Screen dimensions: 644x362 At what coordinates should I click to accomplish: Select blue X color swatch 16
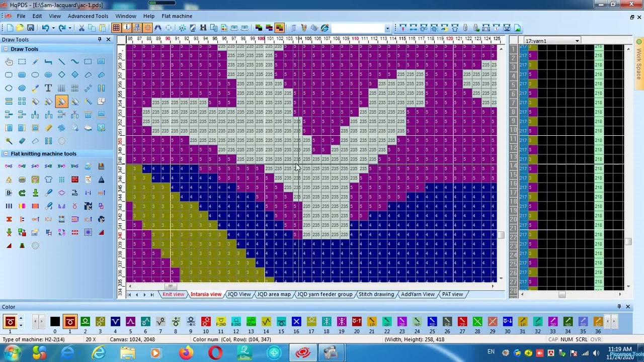(x=296, y=322)
